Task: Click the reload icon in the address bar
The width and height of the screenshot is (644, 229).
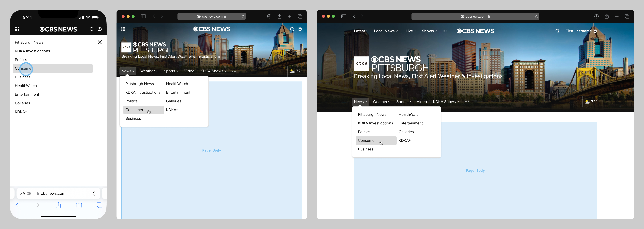Action: pos(243,16)
